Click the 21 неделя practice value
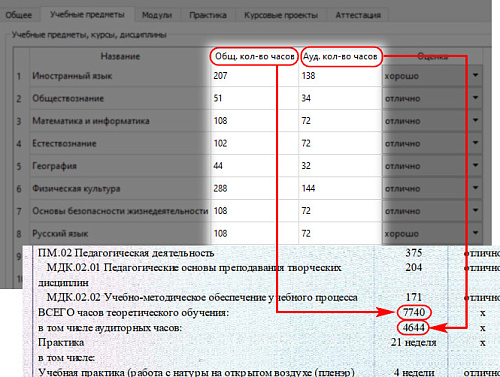Image resolution: width=500 pixels, height=377 pixels. 414,342
